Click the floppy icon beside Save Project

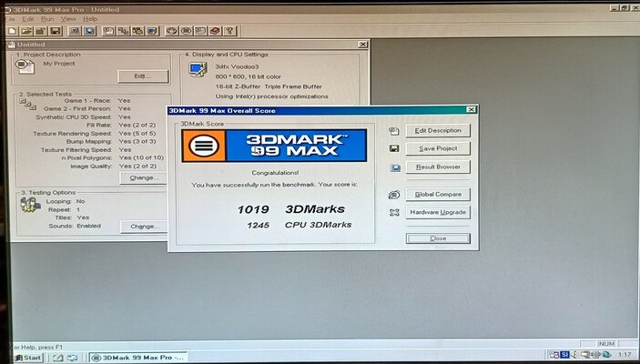tap(394, 148)
